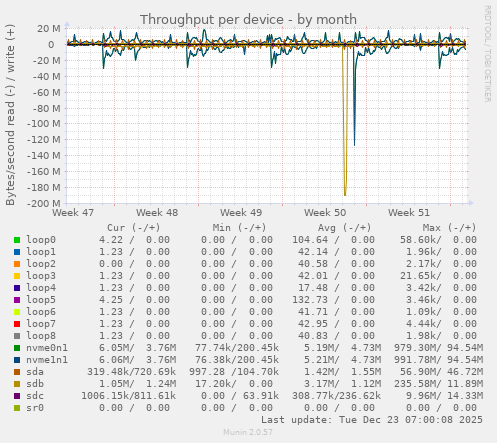The image size is (497, 443).
Task: Select the 'loop3' device label
Action: pyautogui.click(x=41, y=276)
